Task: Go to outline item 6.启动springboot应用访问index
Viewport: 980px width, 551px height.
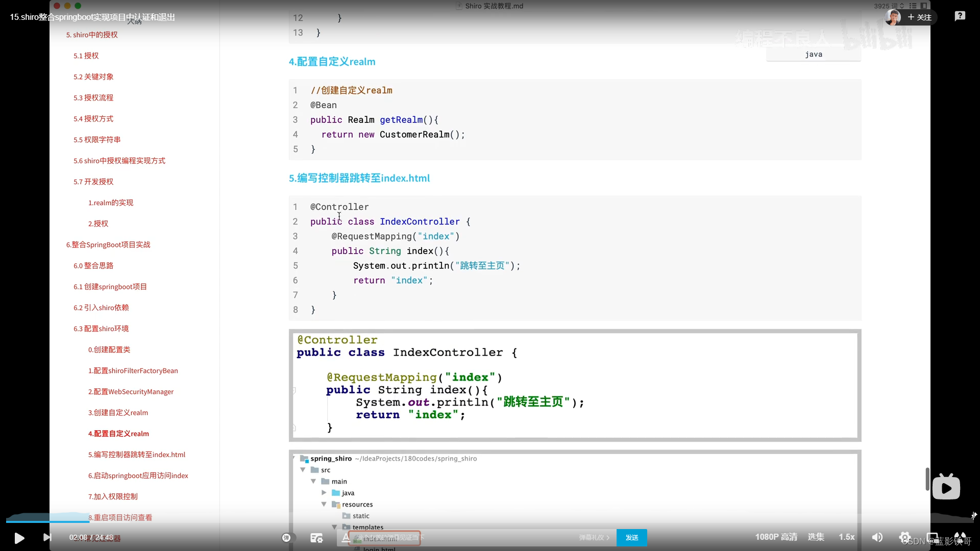Action: pos(138,475)
